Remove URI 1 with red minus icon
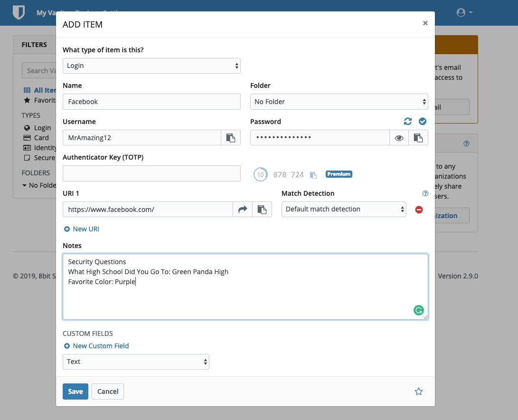 (419, 210)
